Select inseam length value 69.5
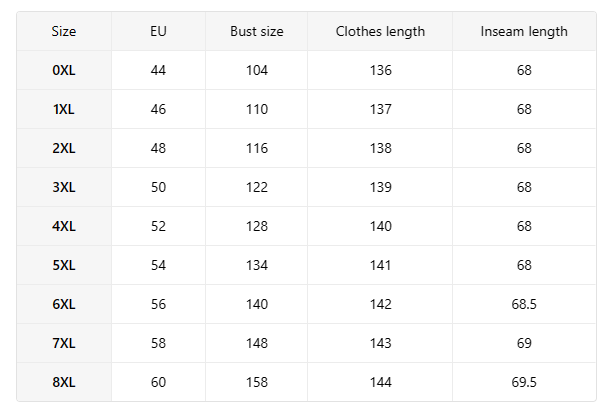This screenshot has height=412, width=608. click(x=524, y=382)
